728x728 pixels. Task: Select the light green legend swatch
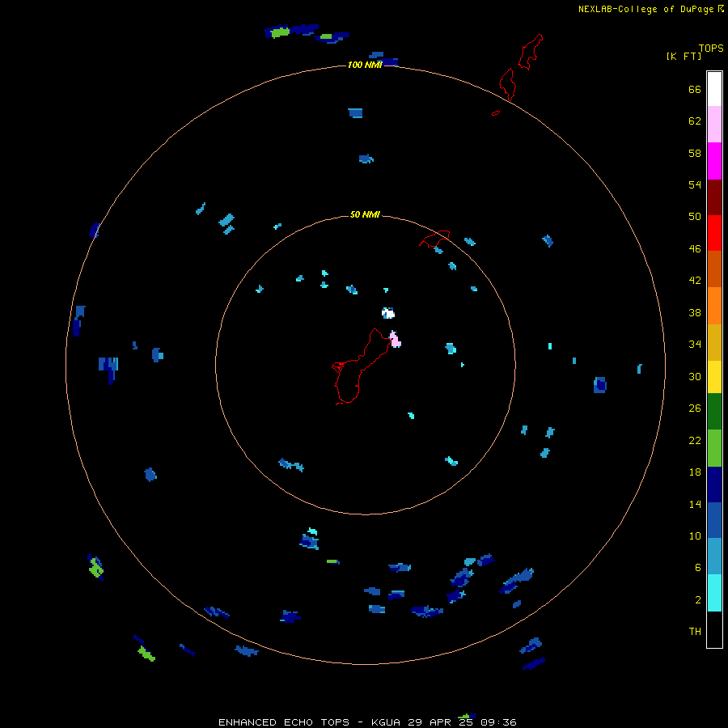[714, 448]
